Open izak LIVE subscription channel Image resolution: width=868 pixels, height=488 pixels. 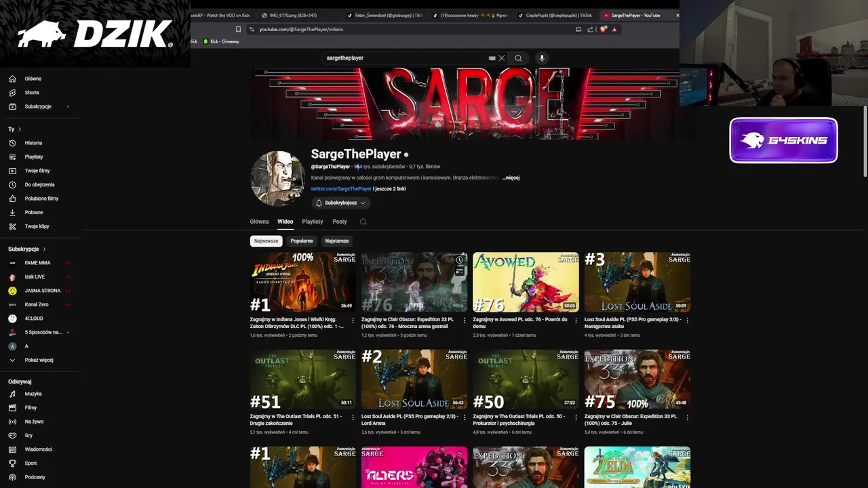pyautogui.click(x=35, y=277)
